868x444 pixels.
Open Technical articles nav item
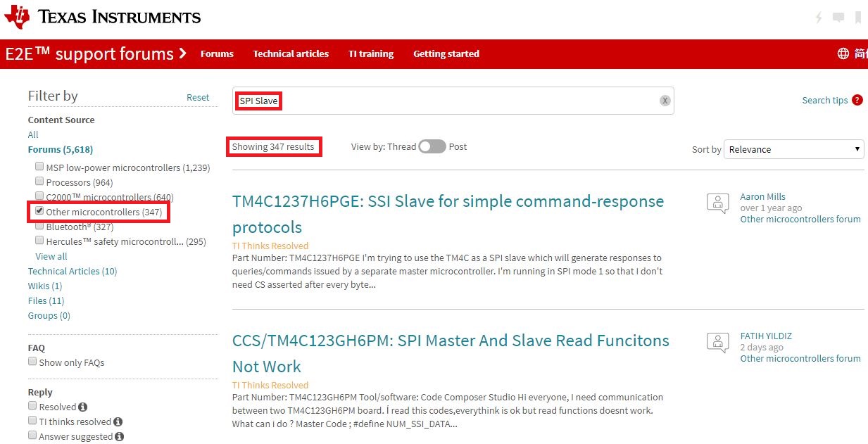[x=291, y=53]
